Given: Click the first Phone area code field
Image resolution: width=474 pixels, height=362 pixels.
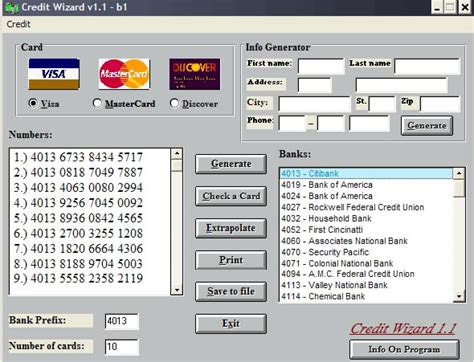Looking at the screenshot, I should pyautogui.click(x=292, y=123).
